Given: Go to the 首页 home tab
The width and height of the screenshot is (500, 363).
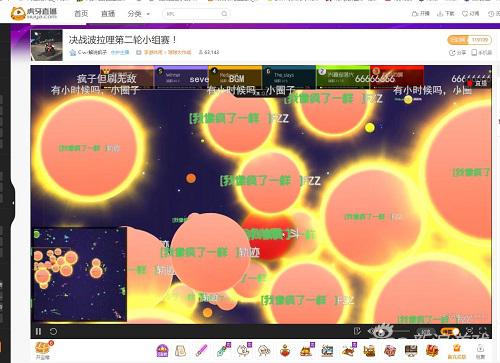Looking at the screenshot, I should coord(81,14).
